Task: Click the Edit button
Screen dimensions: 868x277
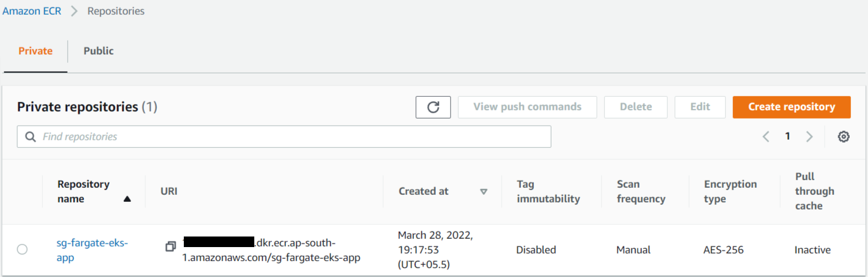Action: [700, 107]
